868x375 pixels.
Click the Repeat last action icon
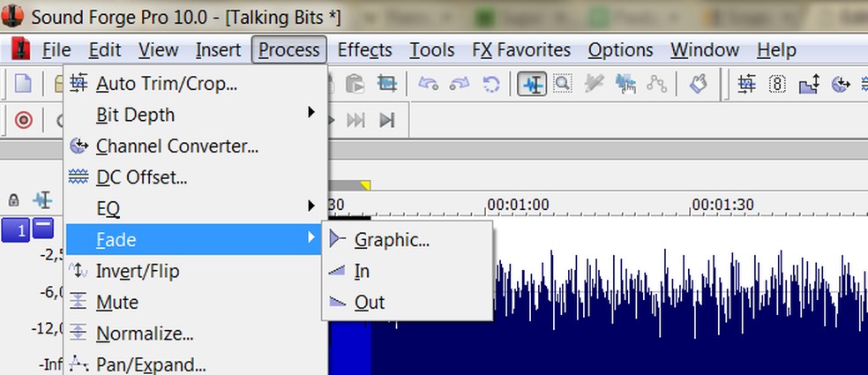(491, 84)
